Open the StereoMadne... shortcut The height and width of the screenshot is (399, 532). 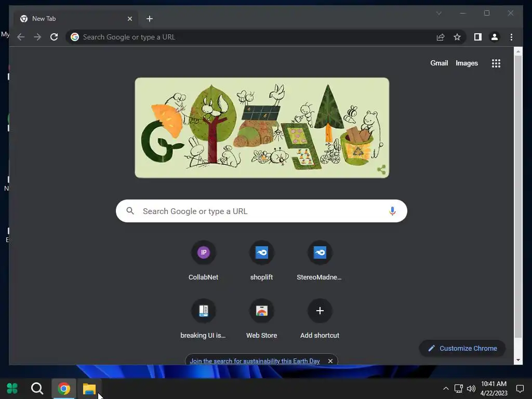pos(320,260)
